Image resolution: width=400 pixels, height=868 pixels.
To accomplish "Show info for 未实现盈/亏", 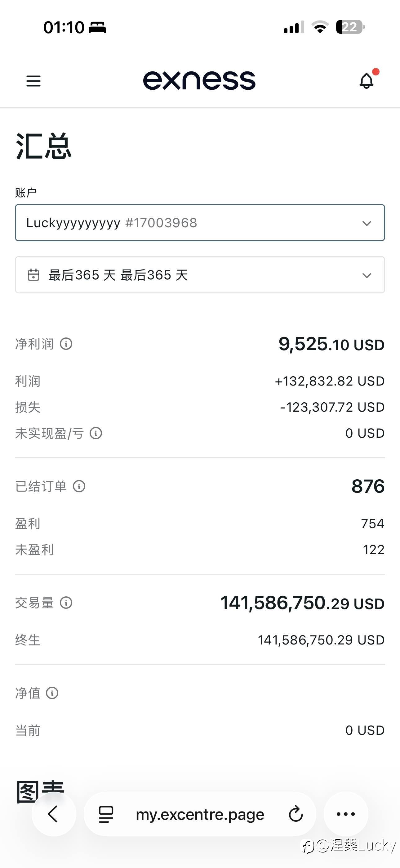I will 96,433.
